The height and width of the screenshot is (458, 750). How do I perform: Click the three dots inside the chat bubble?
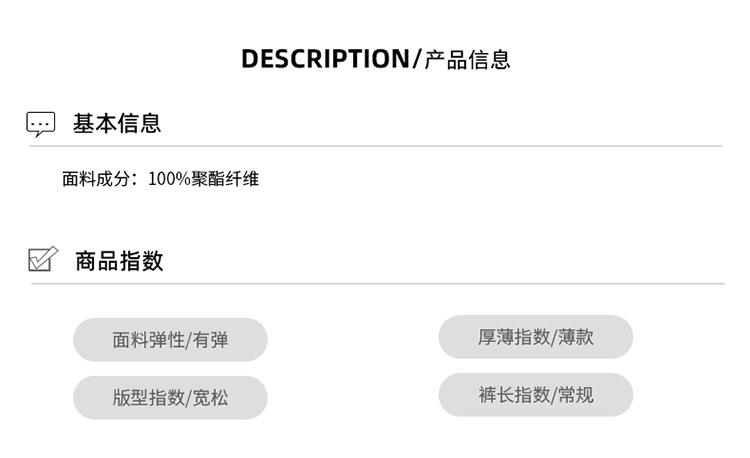[40, 122]
